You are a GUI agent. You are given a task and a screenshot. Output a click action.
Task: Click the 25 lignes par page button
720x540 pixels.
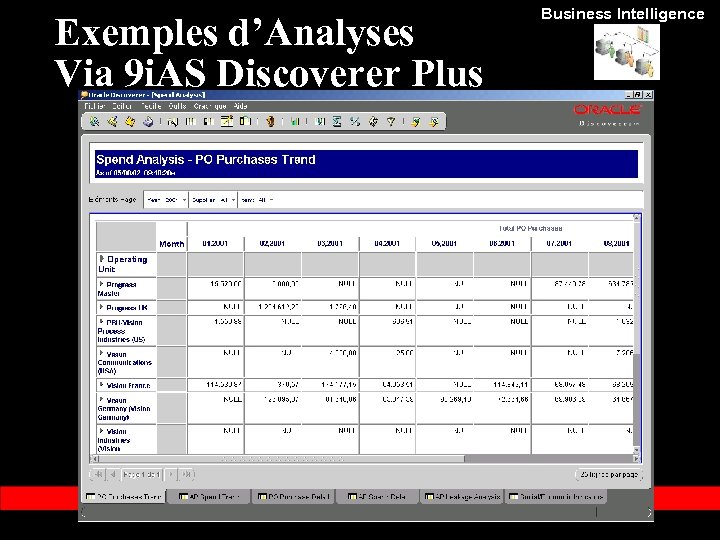(609, 474)
